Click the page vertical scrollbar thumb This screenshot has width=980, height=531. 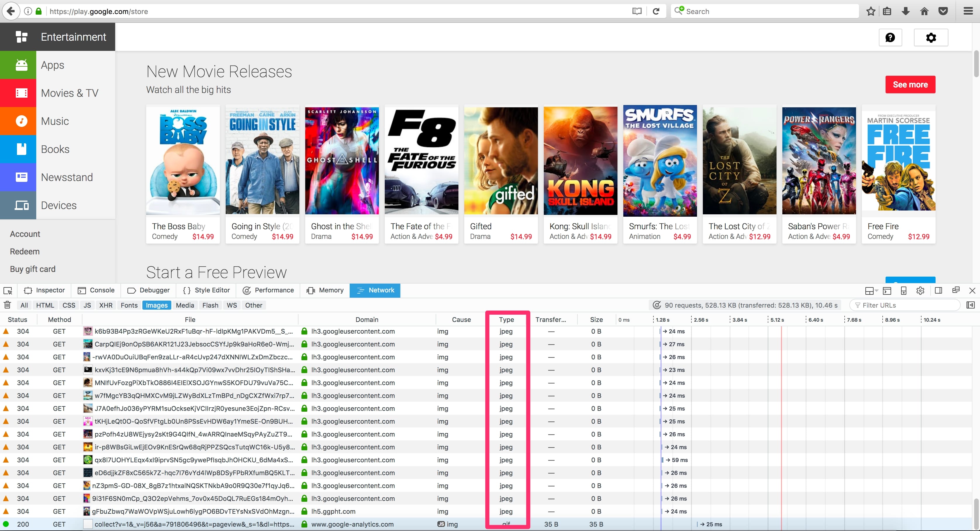pos(976,63)
